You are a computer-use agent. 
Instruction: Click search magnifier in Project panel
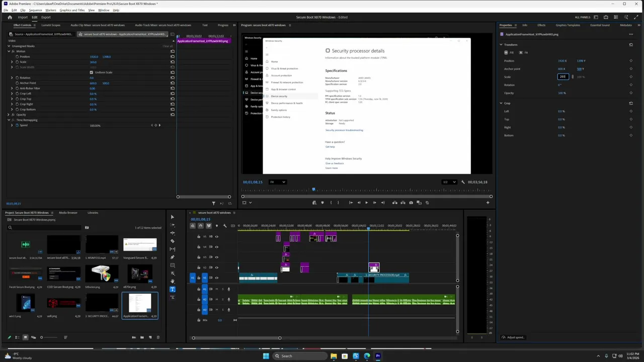[x=10, y=228]
